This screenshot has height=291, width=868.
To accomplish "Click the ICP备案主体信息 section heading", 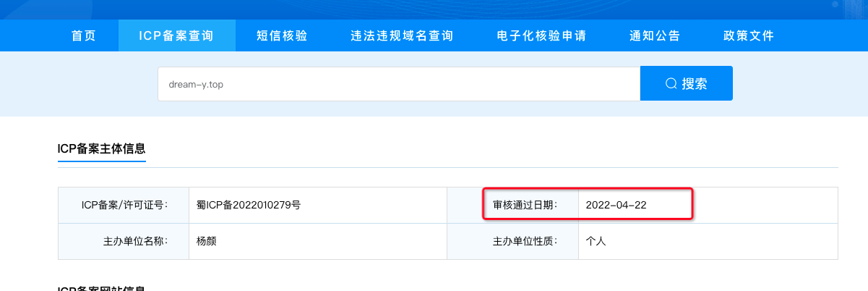I will click(x=102, y=148).
